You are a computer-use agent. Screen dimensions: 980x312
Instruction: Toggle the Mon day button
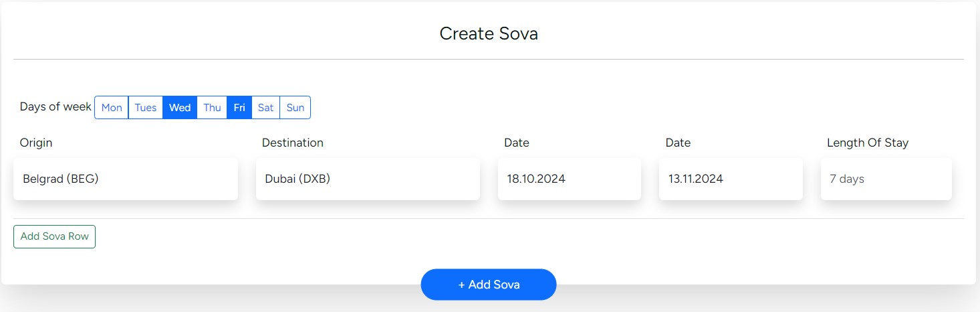[x=112, y=107]
